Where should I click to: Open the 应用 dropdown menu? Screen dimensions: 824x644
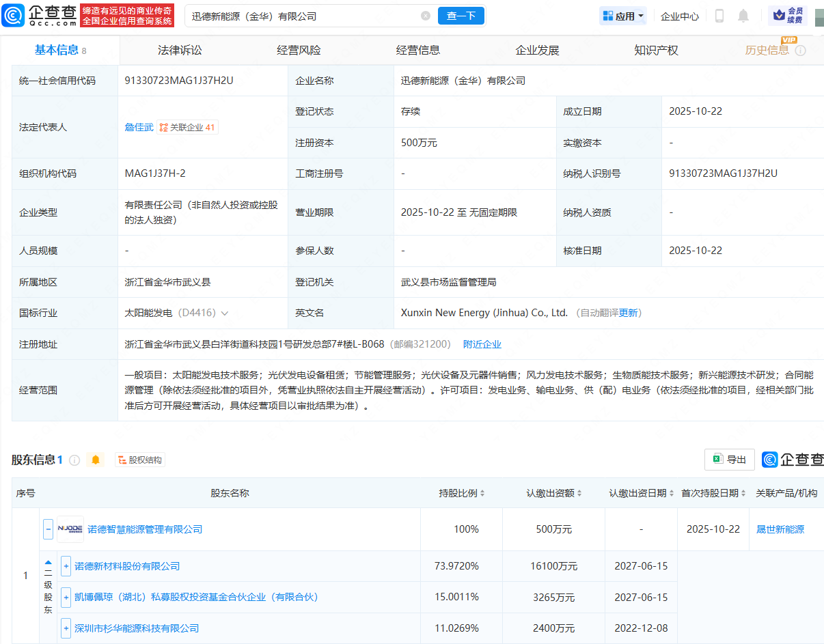point(622,15)
